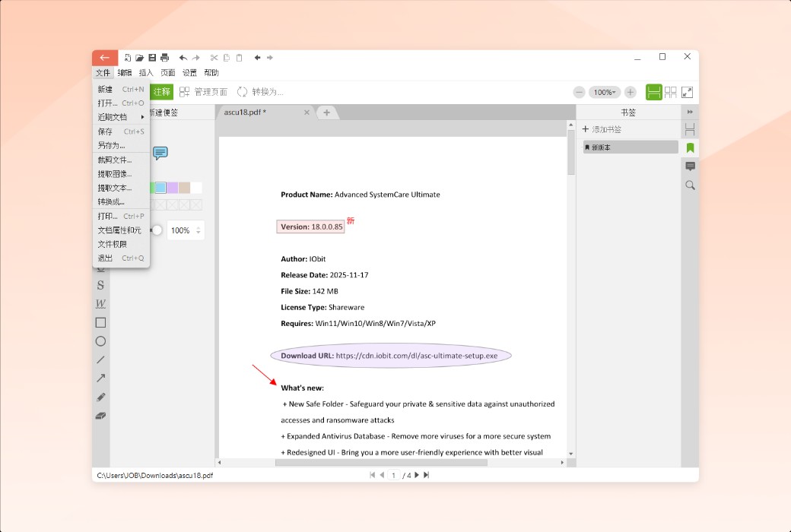Image resolution: width=791 pixels, height=532 pixels.
Task: Toggle the green bookmarks panel icon
Action: [690, 147]
